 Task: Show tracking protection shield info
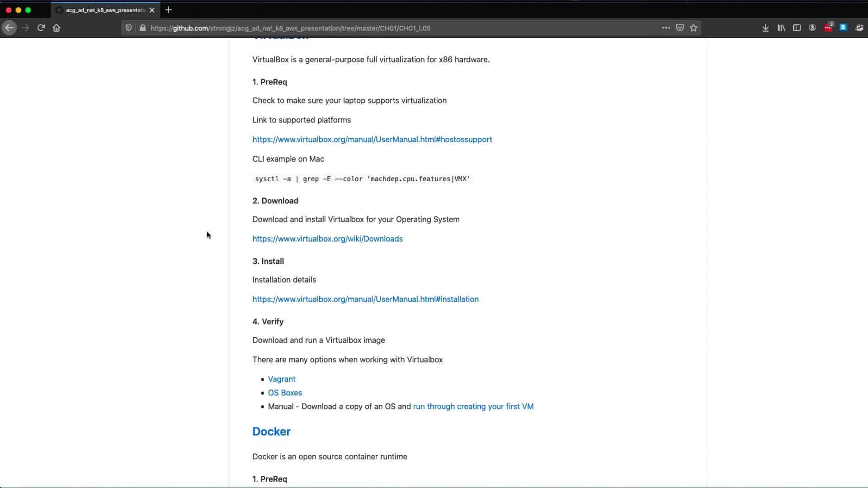128,28
